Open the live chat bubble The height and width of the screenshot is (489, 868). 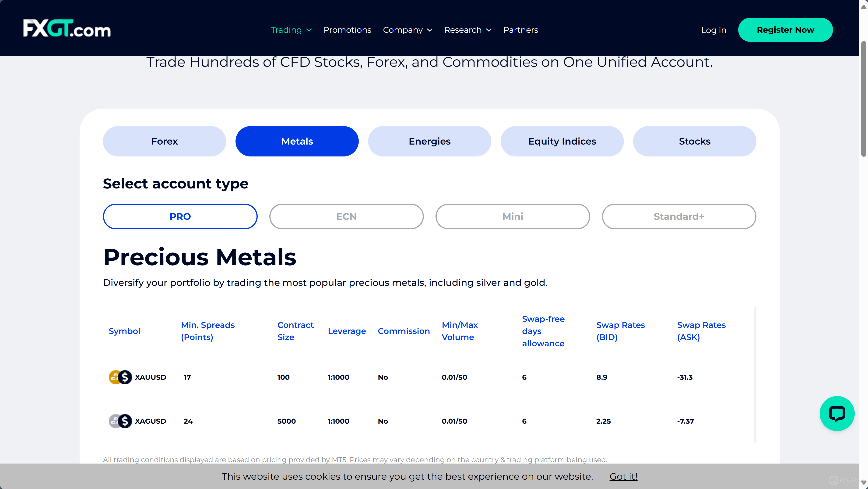tap(837, 414)
